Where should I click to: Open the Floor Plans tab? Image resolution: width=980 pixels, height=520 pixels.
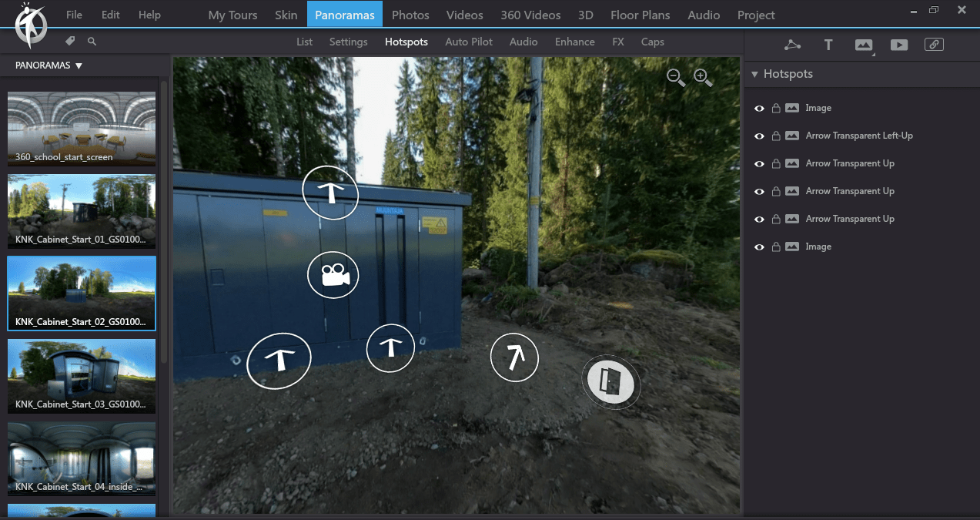pos(641,15)
